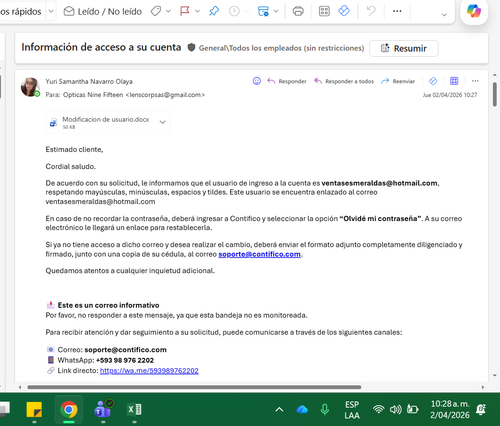Click the vertical scrollbar up arrow
500x426 pixels.
[495, 75]
